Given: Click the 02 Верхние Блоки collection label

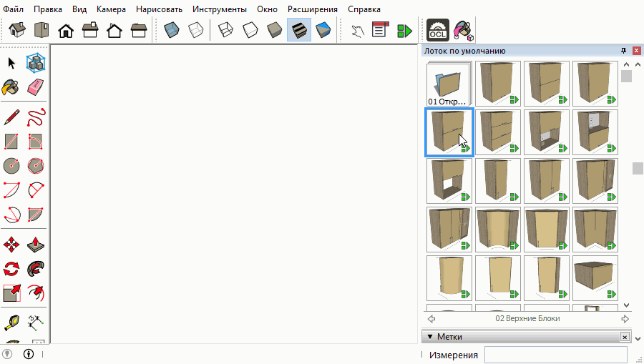Looking at the screenshot, I should pos(527,318).
